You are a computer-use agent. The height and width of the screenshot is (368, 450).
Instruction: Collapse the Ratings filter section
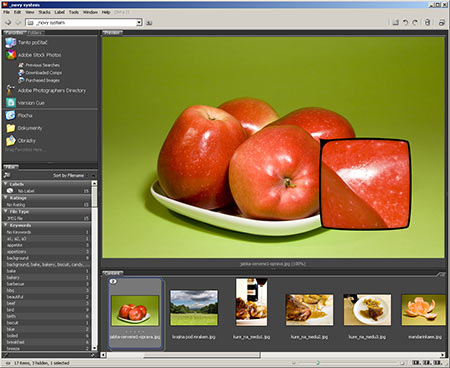tap(6, 198)
